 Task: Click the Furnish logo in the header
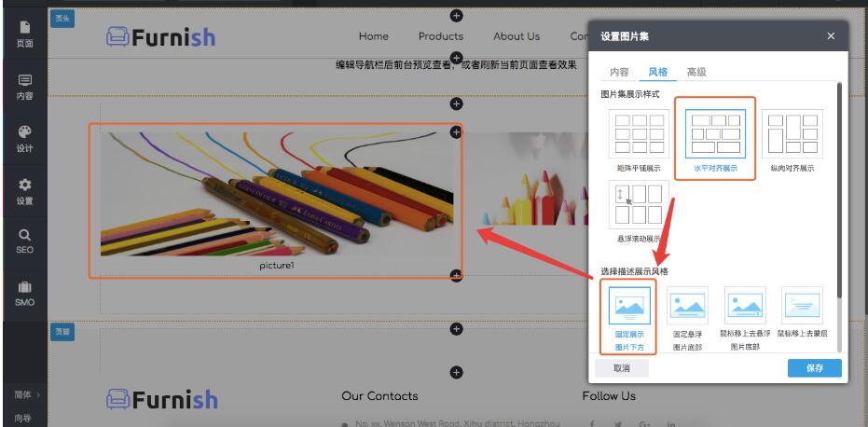click(160, 36)
